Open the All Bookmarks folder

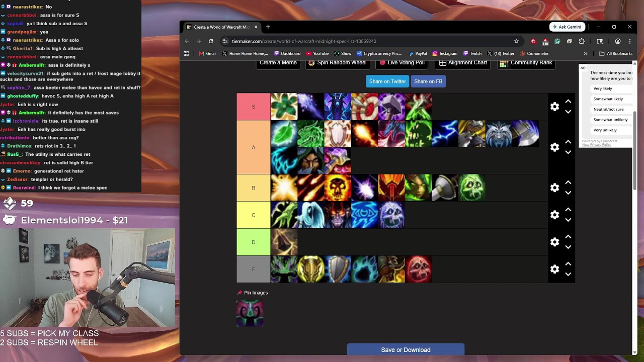click(x=616, y=54)
